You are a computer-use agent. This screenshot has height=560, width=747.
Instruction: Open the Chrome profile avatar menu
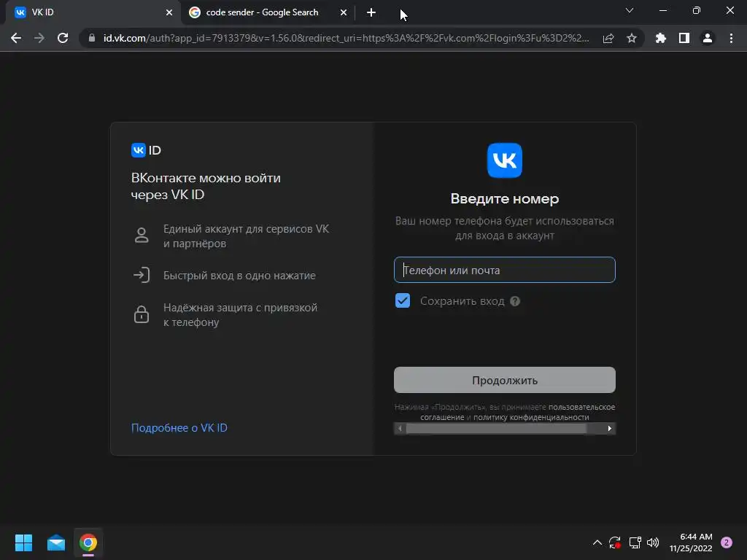(x=708, y=38)
